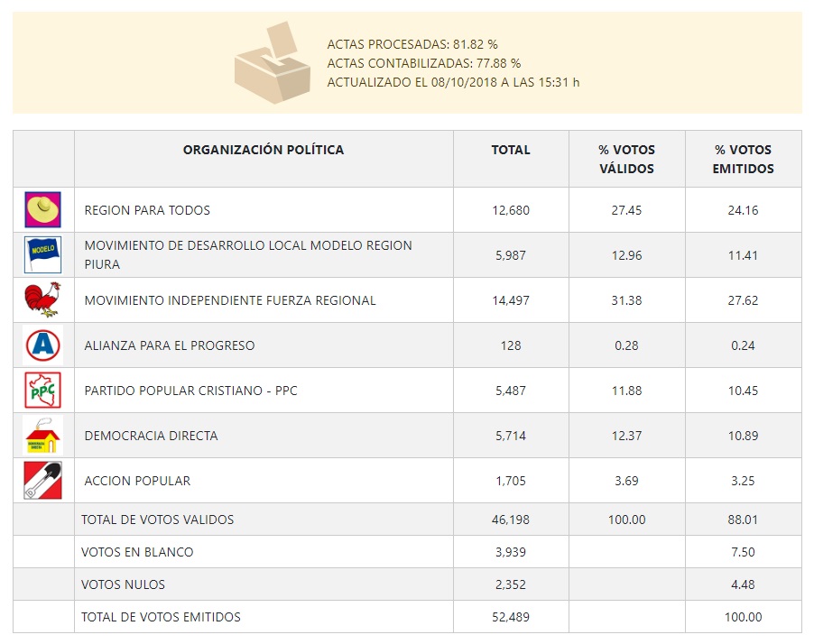This screenshot has height=644, width=814.
Task: Click the DEMOCRACIA DIRECTA party name
Action: 151,436
